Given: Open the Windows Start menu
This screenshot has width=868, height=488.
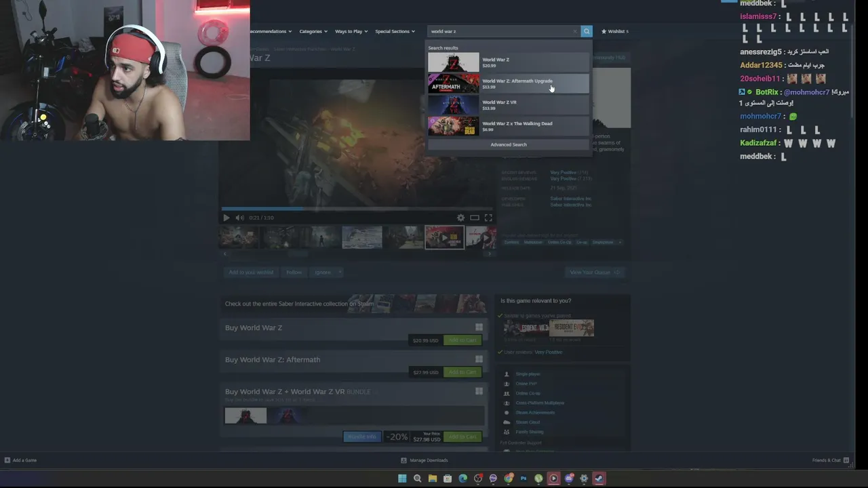Looking at the screenshot, I should (x=402, y=479).
